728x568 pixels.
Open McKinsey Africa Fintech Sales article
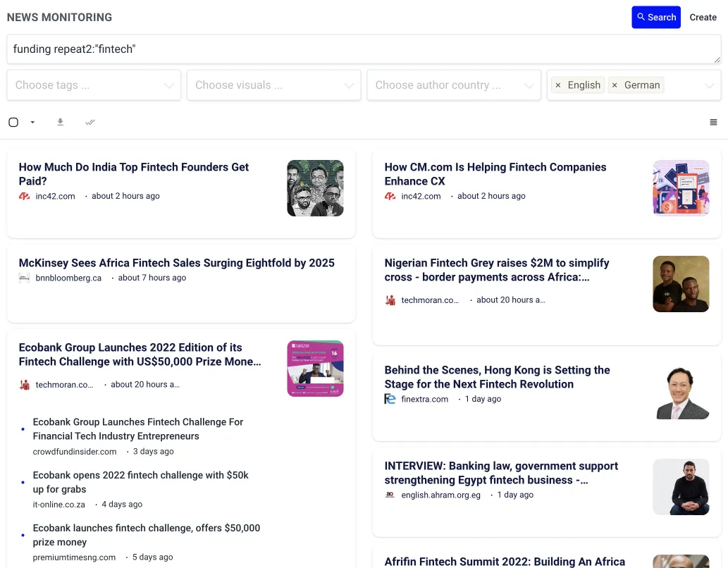click(176, 263)
